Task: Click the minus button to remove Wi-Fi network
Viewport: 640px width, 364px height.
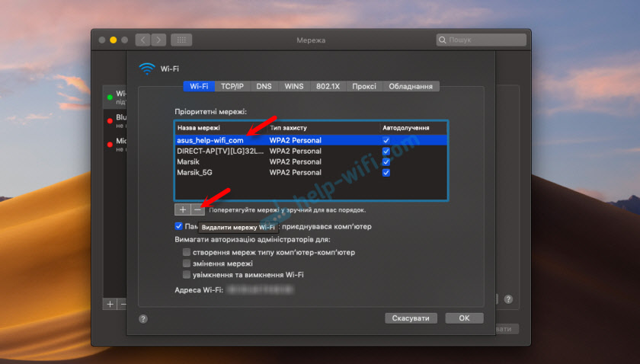Action: click(x=197, y=209)
